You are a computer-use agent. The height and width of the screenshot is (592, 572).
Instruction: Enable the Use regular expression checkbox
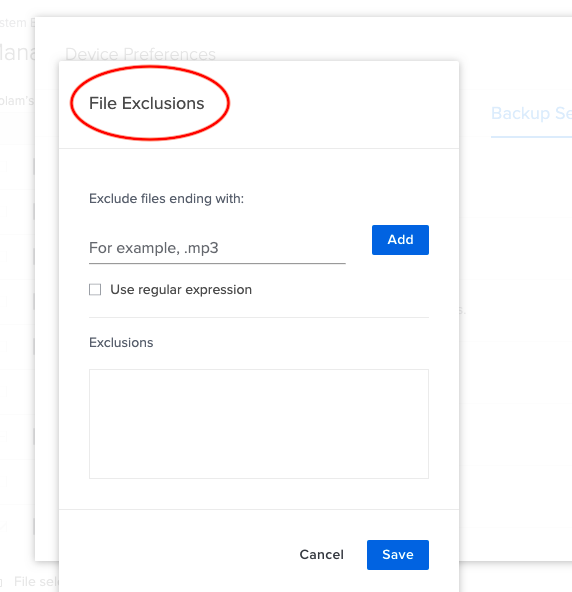coord(95,290)
